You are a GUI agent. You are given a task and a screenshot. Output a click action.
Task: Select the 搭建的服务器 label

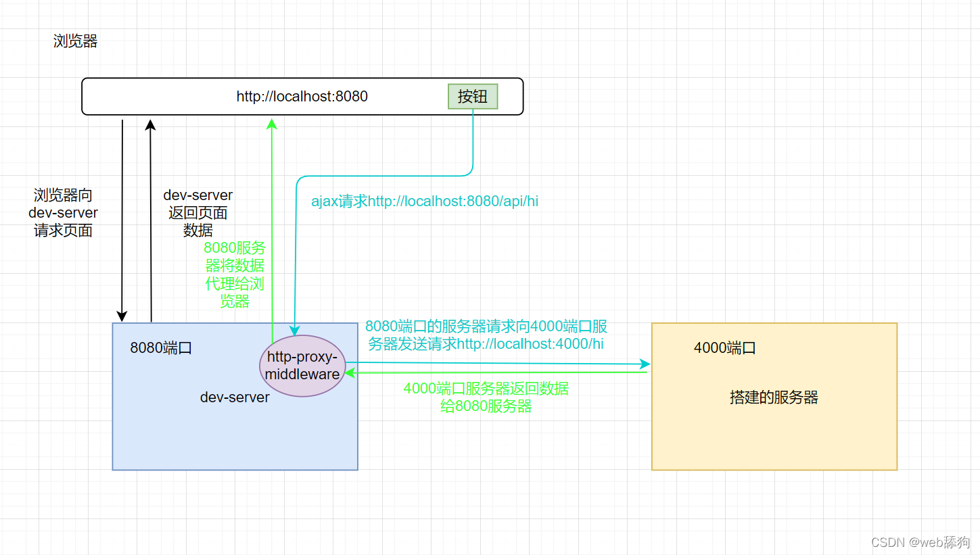point(774,397)
